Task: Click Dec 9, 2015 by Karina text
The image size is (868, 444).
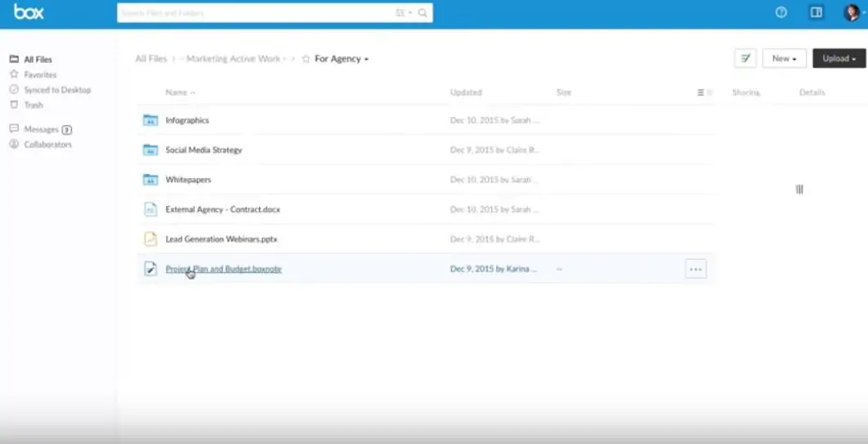Action: tap(493, 269)
